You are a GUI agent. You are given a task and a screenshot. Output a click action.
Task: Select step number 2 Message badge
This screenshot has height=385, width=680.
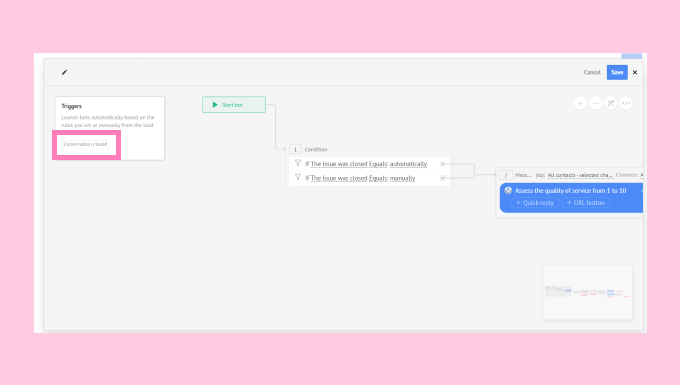(506, 175)
